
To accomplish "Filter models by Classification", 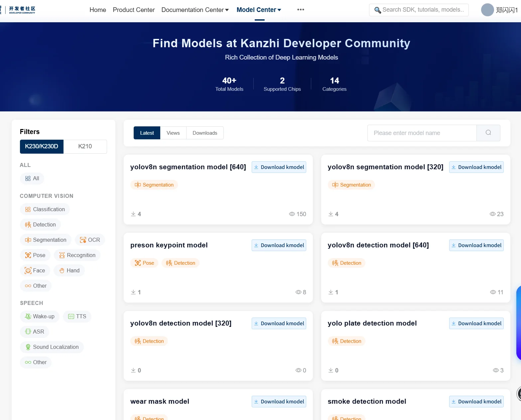I will [x=45, y=210].
